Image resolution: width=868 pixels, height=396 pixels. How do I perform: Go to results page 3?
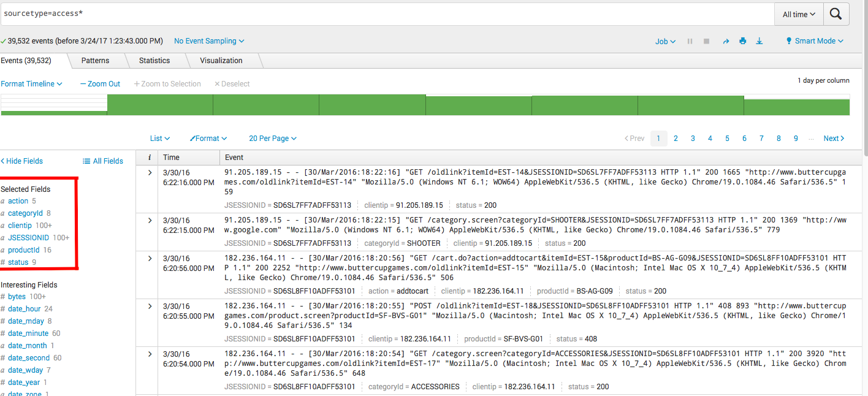tap(693, 138)
